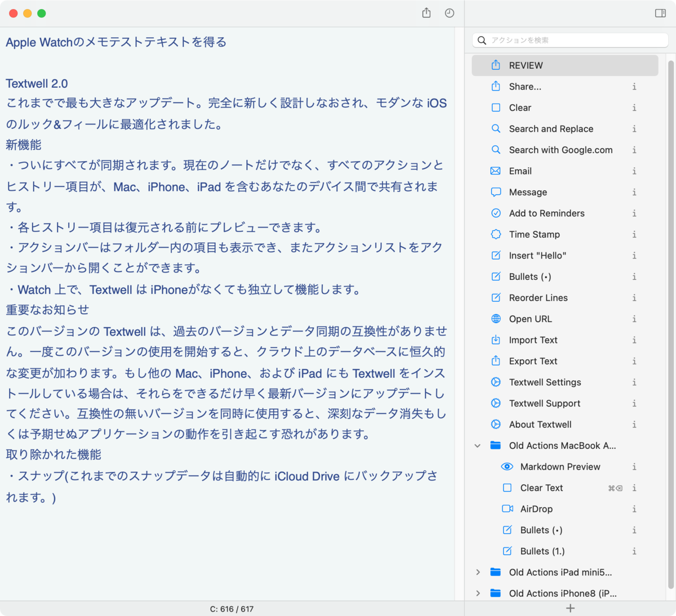This screenshot has width=676, height=616.
Task: Open info for the Markdown Preview action
Action: (x=634, y=466)
